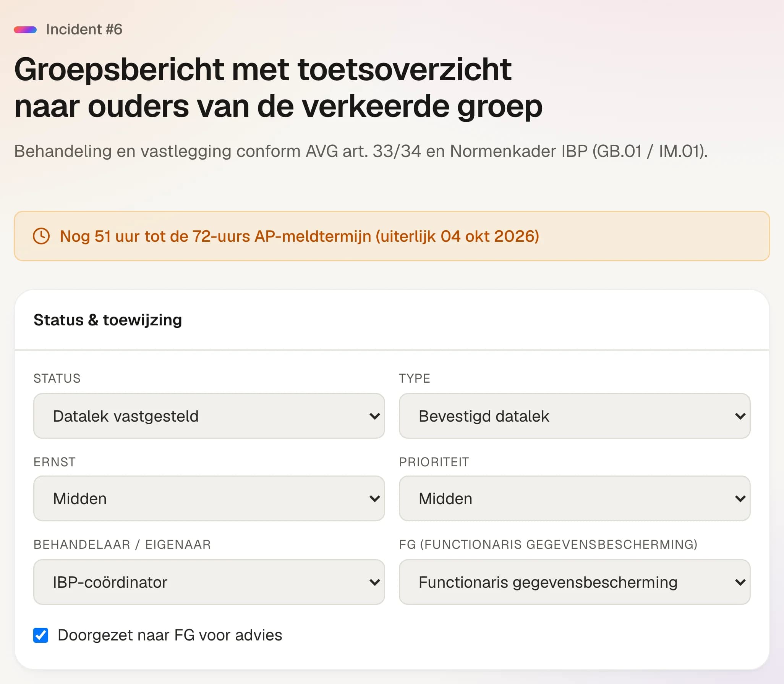Click the AVG art. 33/34 description text
784x684 pixels.
click(361, 151)
